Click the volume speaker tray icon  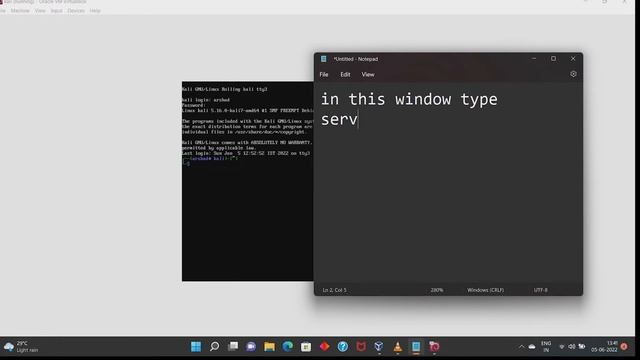(571, 347)
